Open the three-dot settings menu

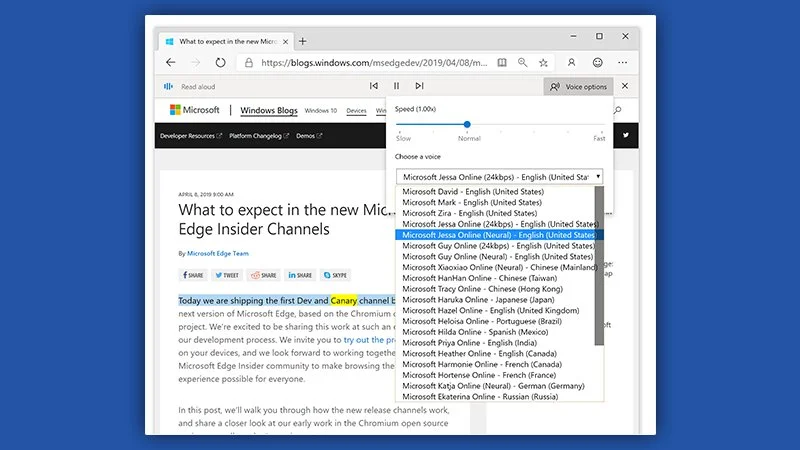[622, 62]
